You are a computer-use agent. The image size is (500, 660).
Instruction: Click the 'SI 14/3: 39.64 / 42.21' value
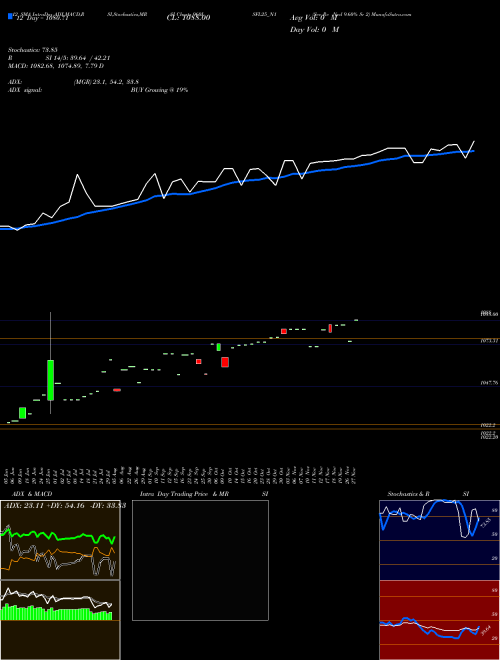coord(78,58)
